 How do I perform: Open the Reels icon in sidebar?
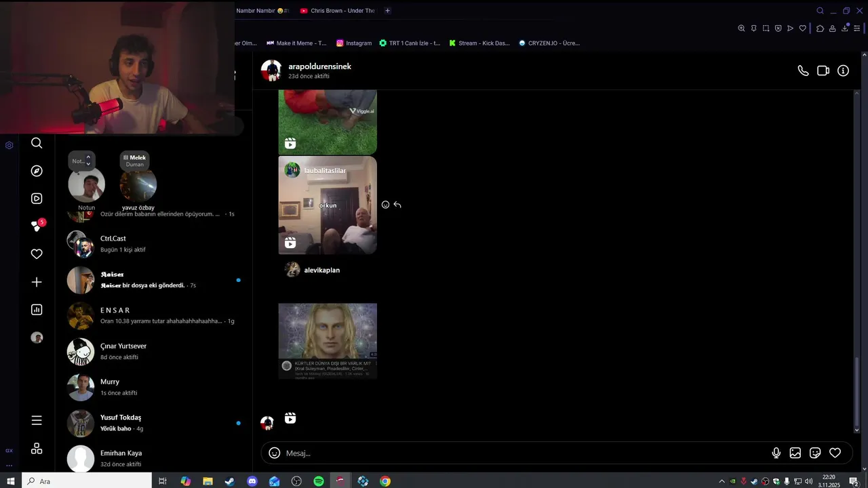[x=37, y=199]
